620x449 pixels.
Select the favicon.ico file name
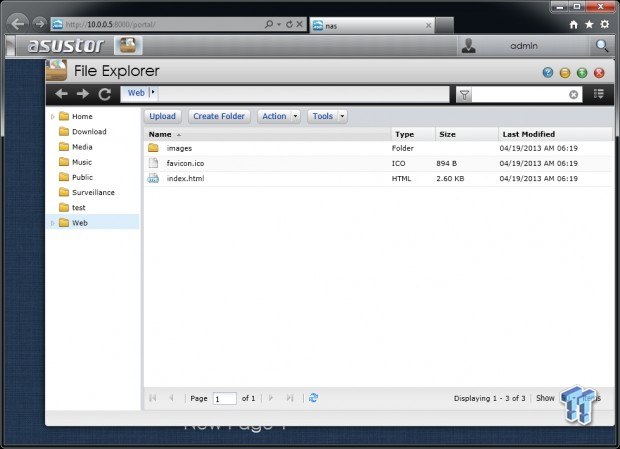coord(185,163)
